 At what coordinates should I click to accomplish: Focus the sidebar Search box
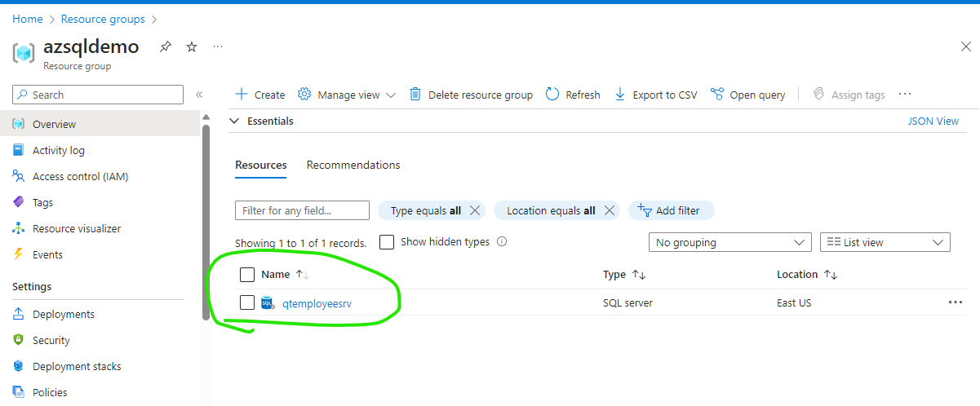(x=98, y=95)
